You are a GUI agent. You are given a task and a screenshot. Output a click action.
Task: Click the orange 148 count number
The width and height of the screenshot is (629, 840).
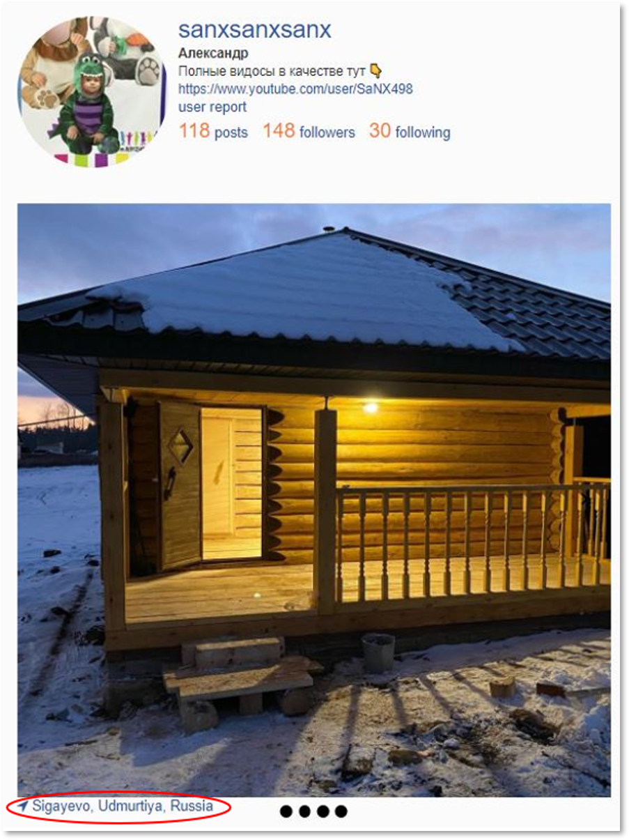coord(279,130)
